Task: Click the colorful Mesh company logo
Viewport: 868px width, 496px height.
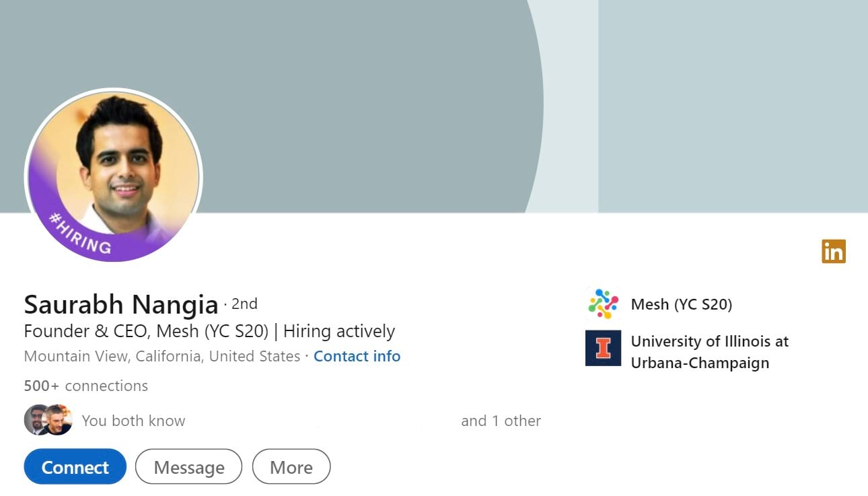Action: point(603,304)
